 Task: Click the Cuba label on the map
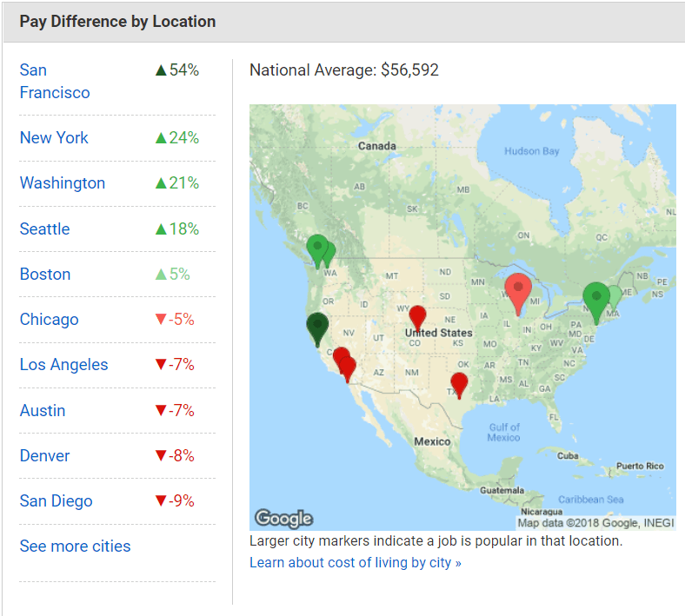(568, 456)
